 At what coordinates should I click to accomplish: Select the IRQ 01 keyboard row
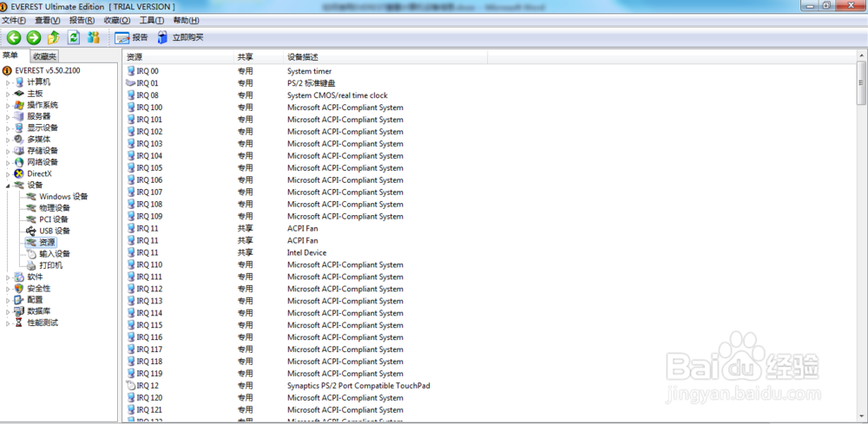point(490,83)
